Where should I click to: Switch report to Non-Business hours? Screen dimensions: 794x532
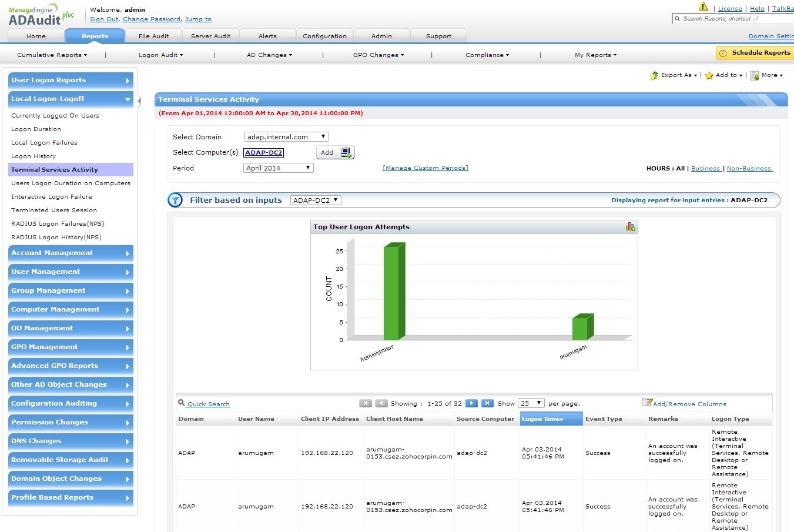(x=749, y=168)
